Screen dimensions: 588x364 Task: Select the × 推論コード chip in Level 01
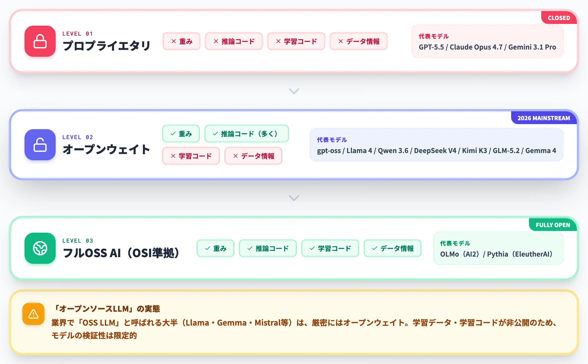tap(234, 41)
